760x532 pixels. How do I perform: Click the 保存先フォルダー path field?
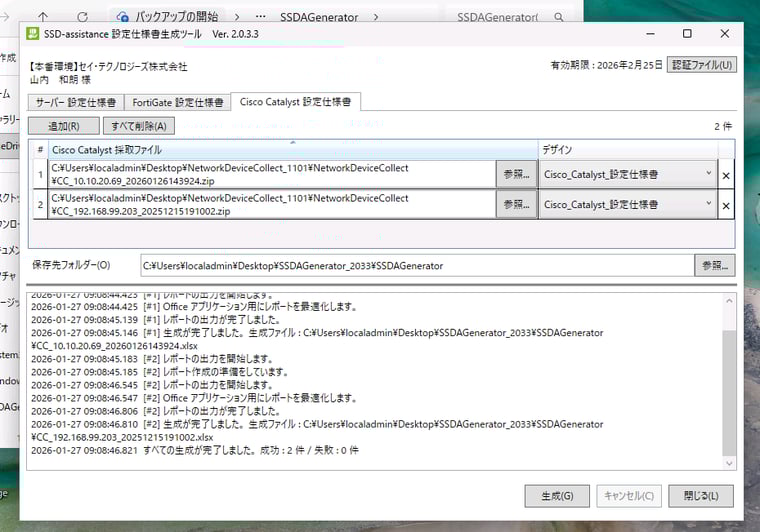point(417,266)
